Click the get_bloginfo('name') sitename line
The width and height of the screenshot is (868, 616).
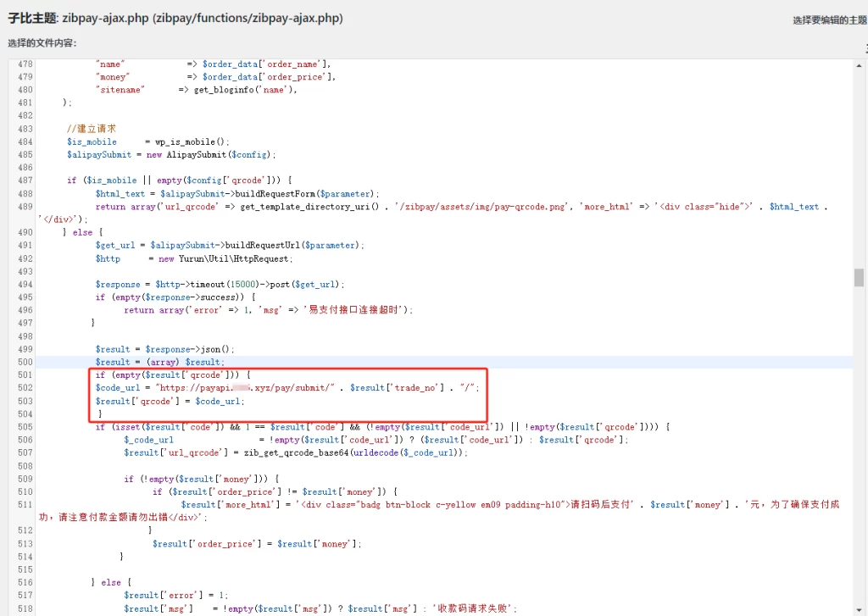pyautogui.click(x=237, y=90)
